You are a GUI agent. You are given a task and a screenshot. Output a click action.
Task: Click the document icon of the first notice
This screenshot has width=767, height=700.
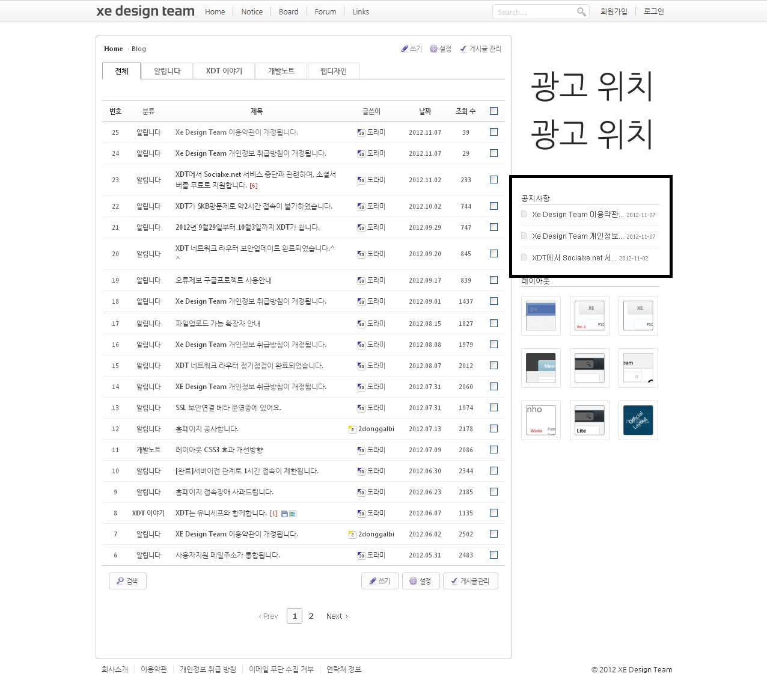pyautogui.click(x=524, y=214)
